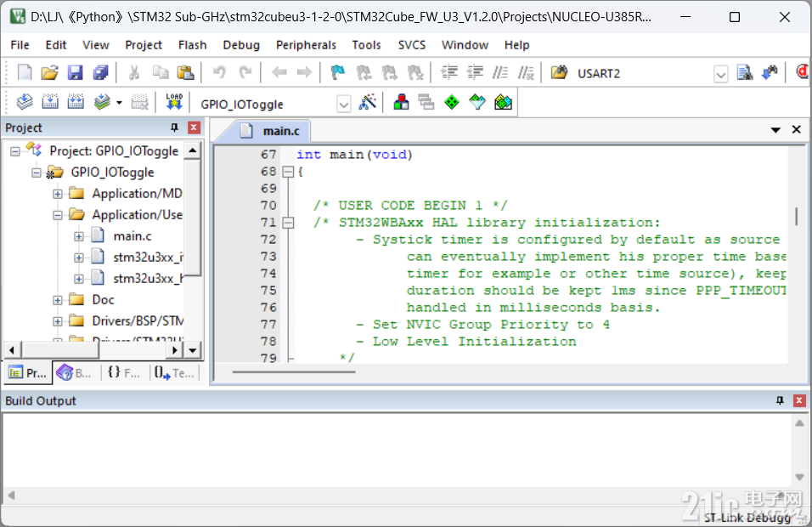Download code to flash with LOAD icon
This screenshot has height=527, width=812.
point(174,102)
